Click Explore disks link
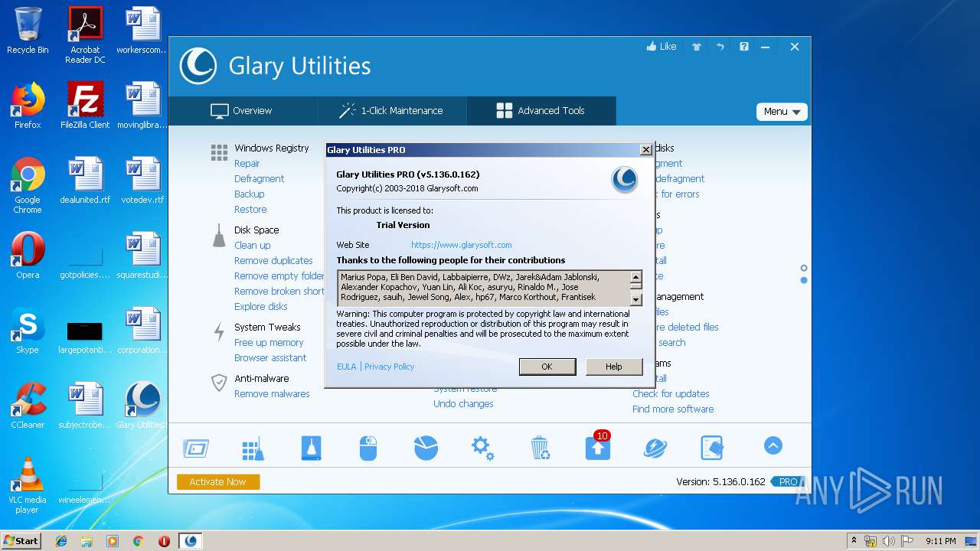 click(261, 307)
